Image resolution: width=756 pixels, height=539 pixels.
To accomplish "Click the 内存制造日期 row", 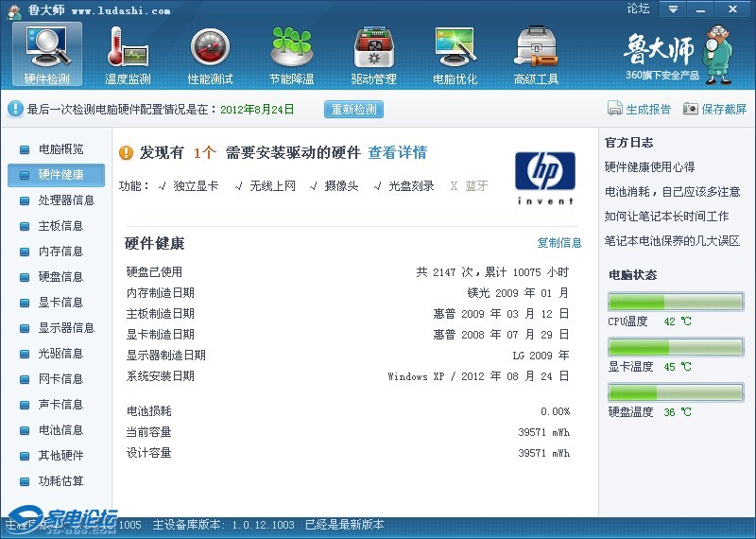I will tap(348, 293).
